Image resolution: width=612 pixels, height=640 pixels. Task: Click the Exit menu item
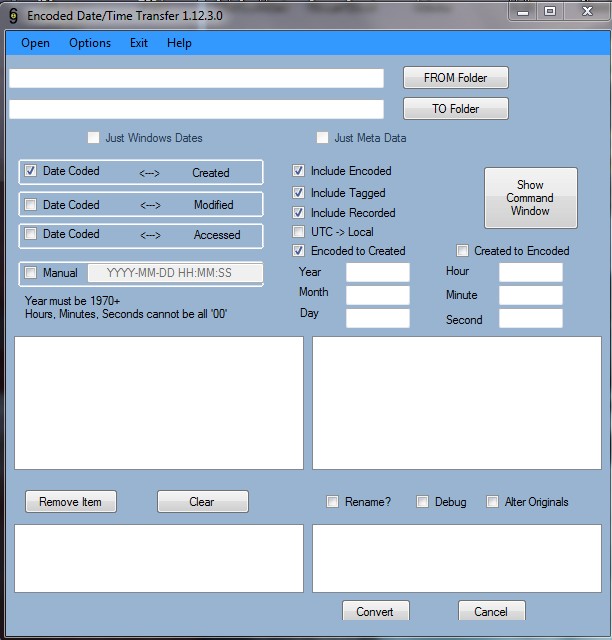pos(138,43)
